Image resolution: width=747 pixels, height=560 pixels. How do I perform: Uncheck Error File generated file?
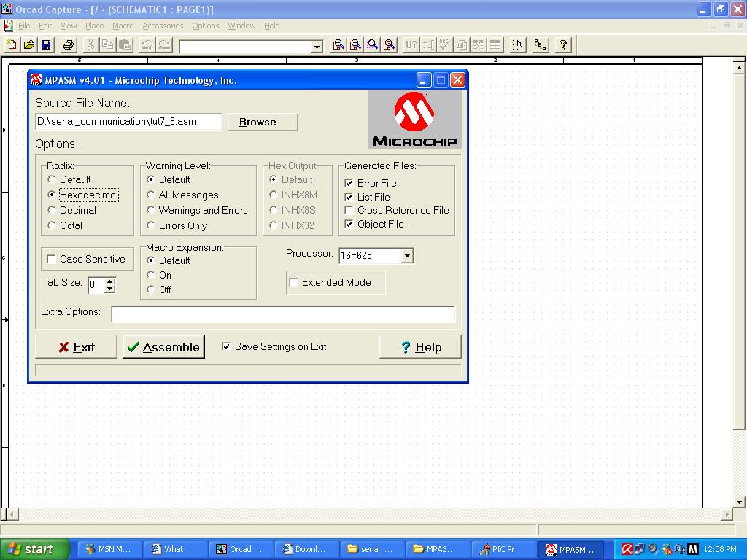coord(349,183)
